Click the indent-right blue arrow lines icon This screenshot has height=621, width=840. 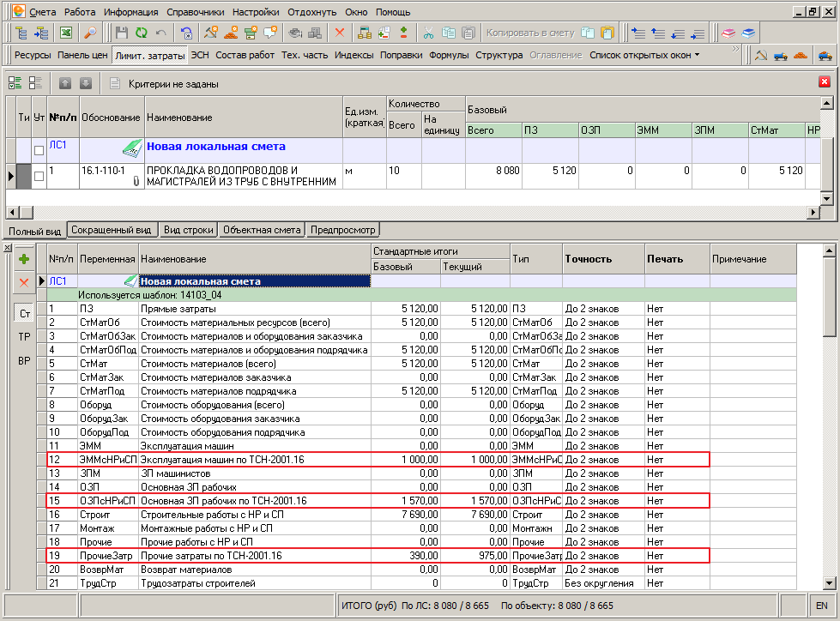tap(638, 33)
